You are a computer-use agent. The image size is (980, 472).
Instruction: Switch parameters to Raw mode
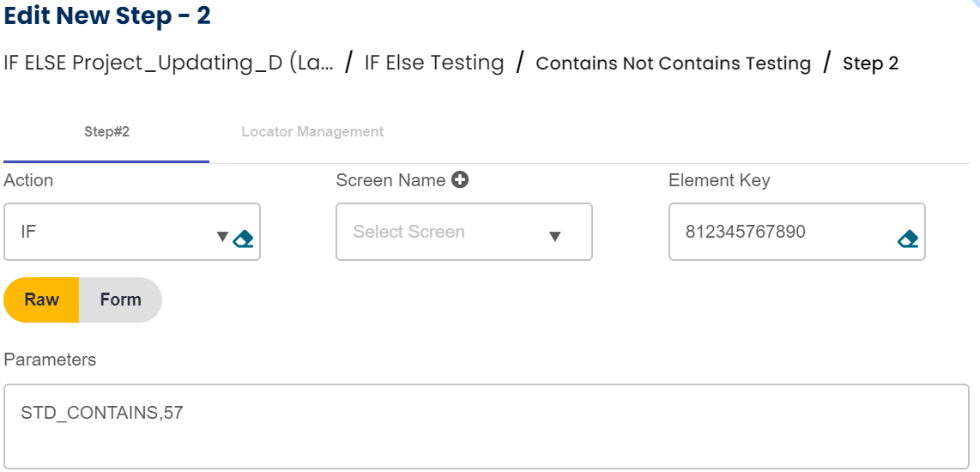(x=41, y=300)
